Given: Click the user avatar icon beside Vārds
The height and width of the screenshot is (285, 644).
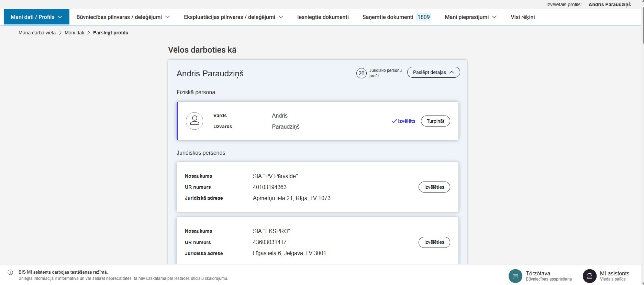Looking at the screenshot, I should (x=195, y=121).
